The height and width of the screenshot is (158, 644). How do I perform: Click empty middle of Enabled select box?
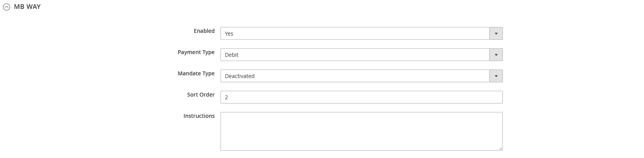[x=355, y=34]
